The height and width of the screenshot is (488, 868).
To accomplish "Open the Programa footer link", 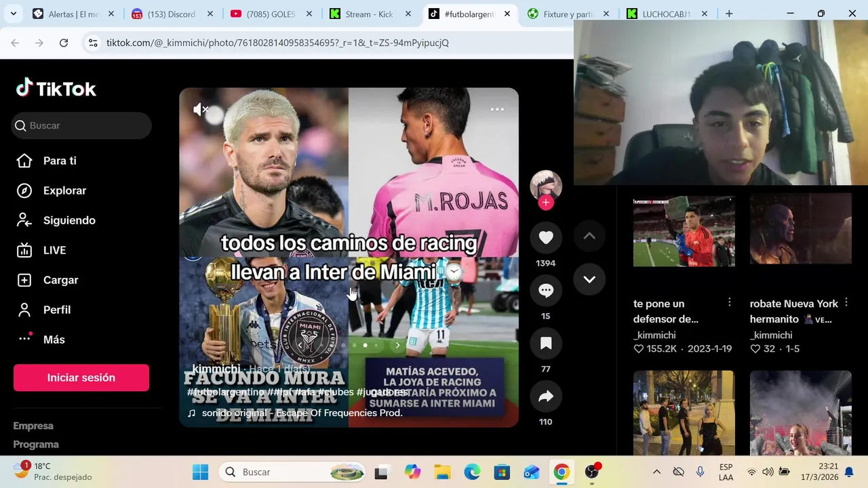I will (x=36, y=444).
